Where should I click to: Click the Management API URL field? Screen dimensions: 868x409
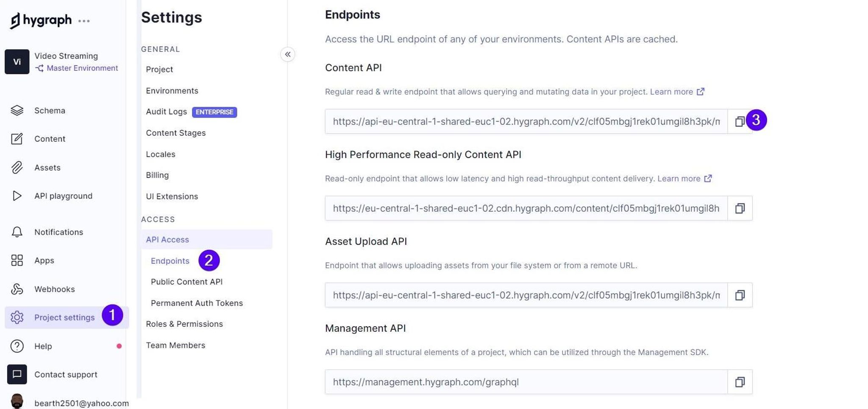coord(526,382)
